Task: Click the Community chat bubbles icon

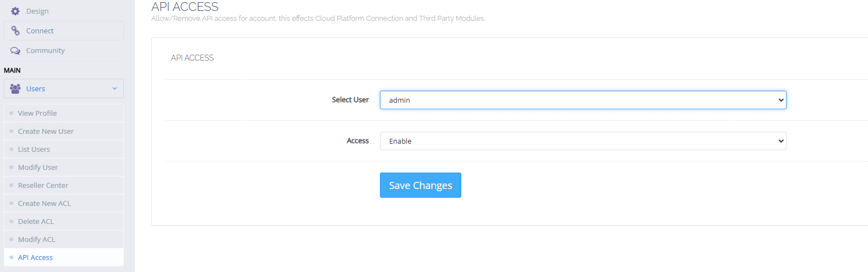Action: pos(15,50)
